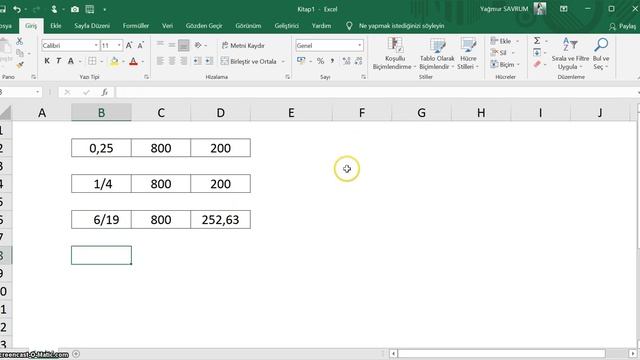Click the Clear eraser icon

click(537, 64)
